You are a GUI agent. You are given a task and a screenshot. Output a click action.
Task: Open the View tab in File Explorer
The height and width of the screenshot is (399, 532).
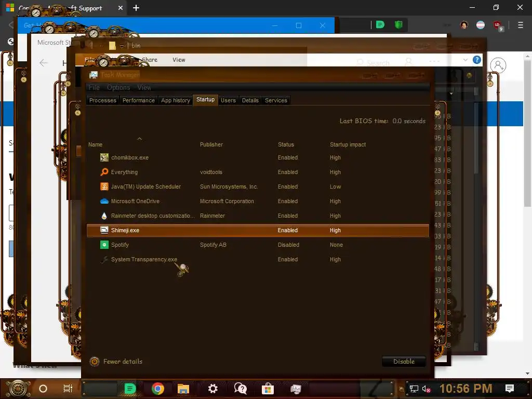pyautogui.click(x=179, y=60)
